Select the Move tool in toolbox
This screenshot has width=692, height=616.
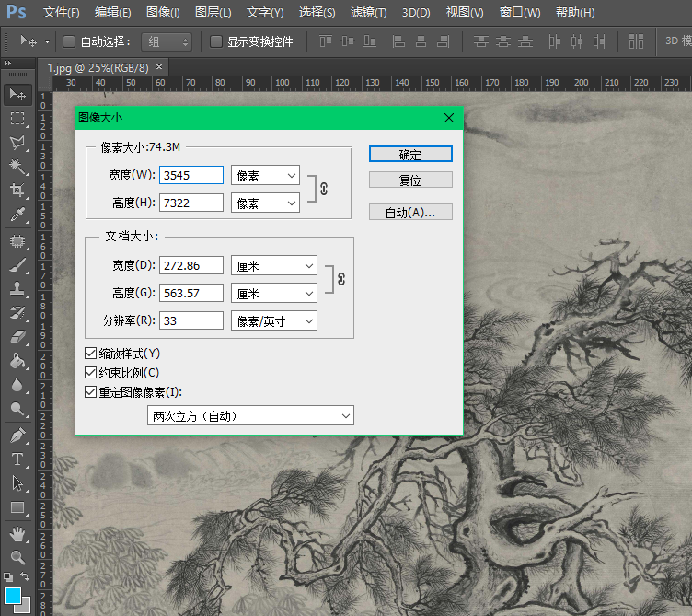point(17,94)
